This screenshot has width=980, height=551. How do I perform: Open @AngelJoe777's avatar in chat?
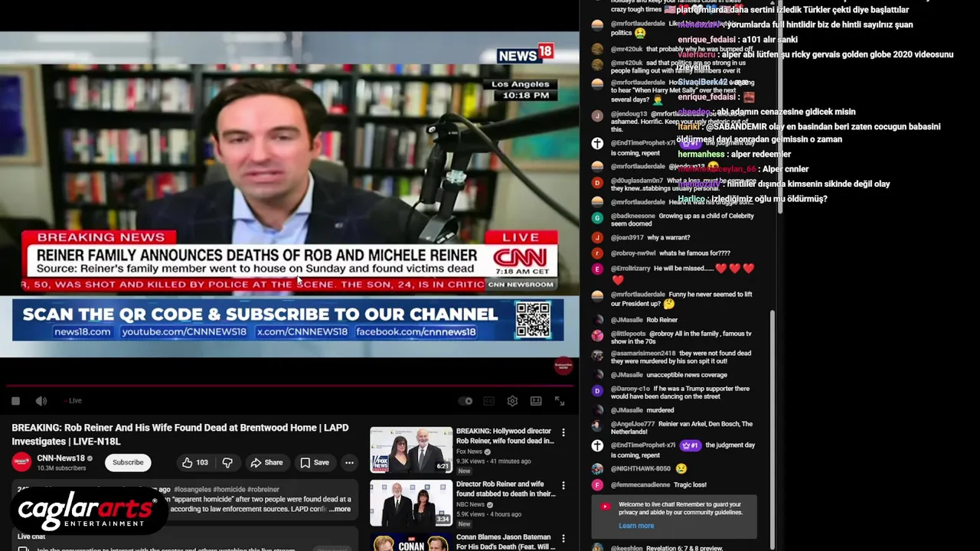coord(597,425)
